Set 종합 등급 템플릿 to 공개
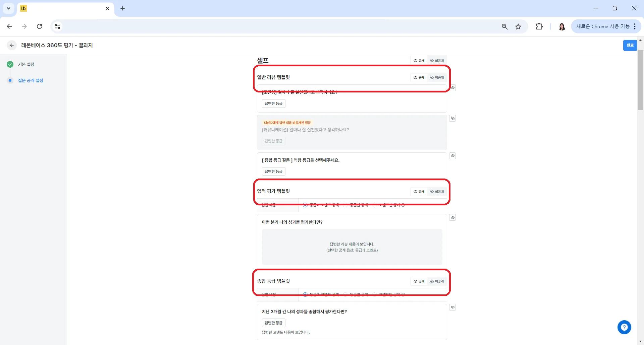This screenshot has width=644, height=345. tap(419, 281)
